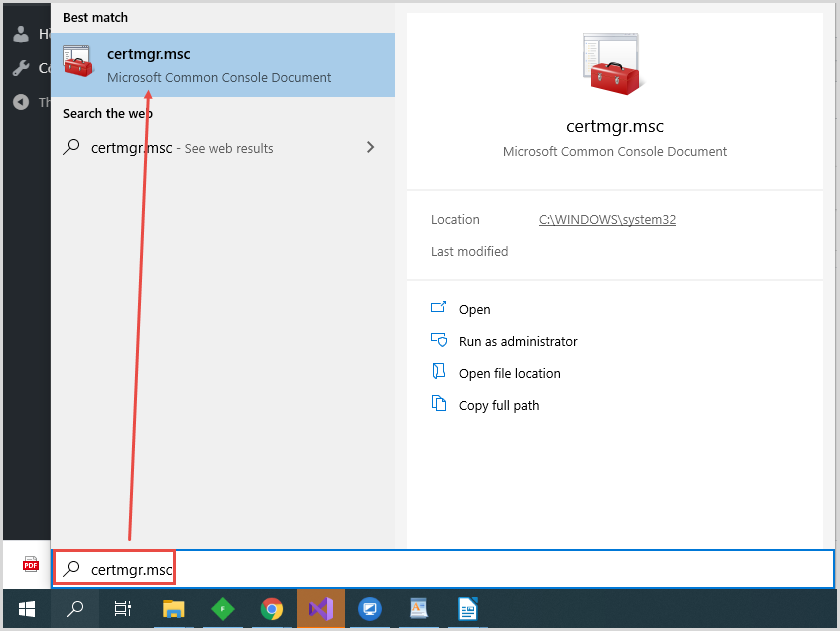Click the Copy full path icon
The image size is (840, 631).
tap(439, 403)
